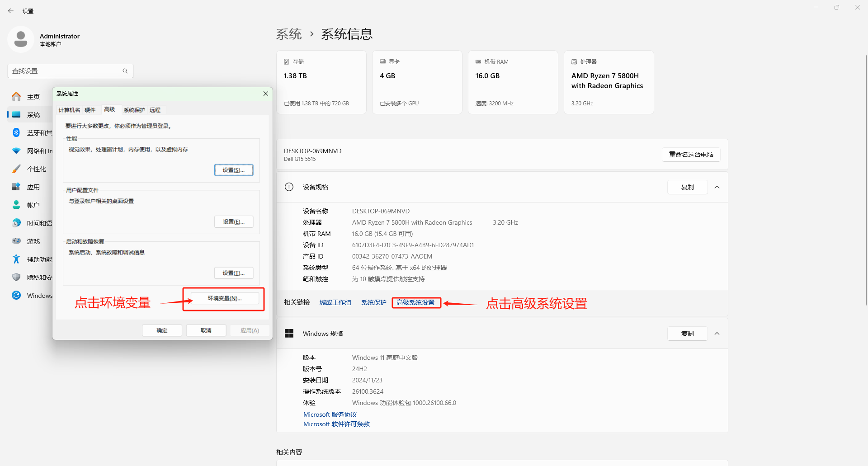Click 取消 in System Properties
868x466 pixels.
206,330
